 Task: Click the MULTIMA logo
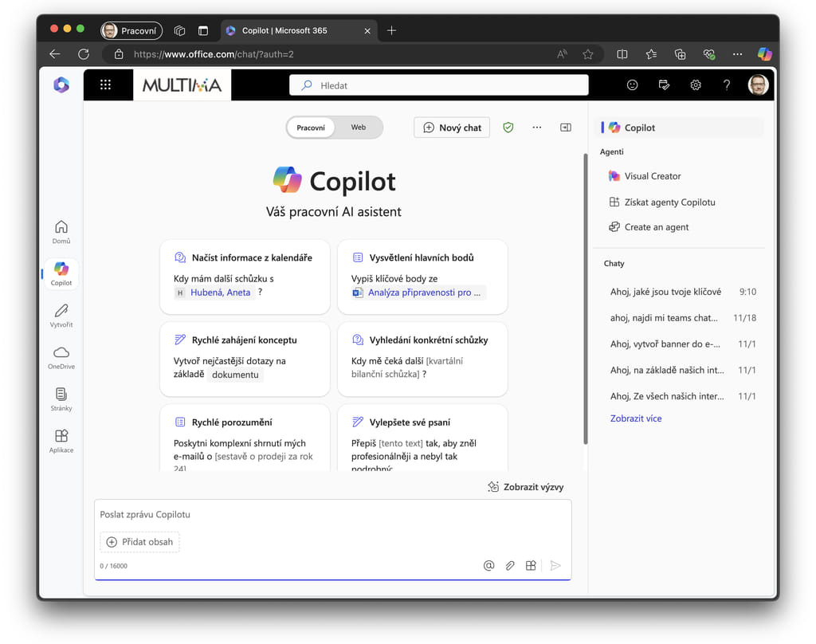point(182,84)
